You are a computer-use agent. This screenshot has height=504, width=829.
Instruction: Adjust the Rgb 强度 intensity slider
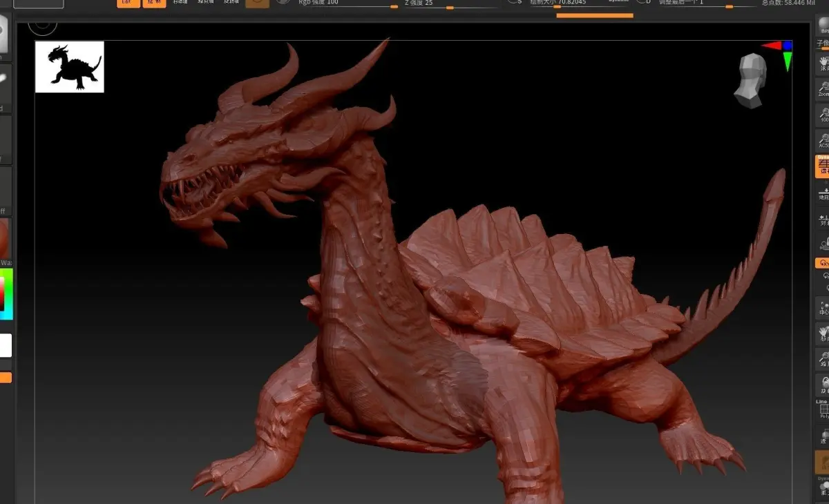[349, 4]
